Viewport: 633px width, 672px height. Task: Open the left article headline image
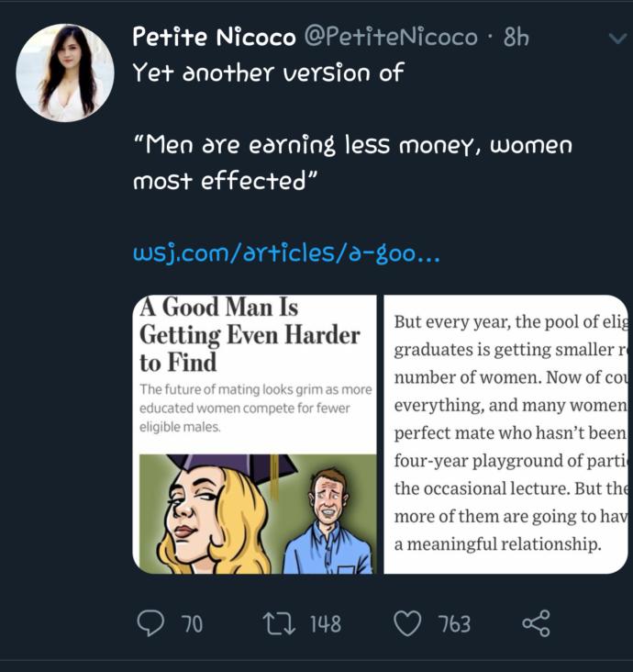point(254,434)
